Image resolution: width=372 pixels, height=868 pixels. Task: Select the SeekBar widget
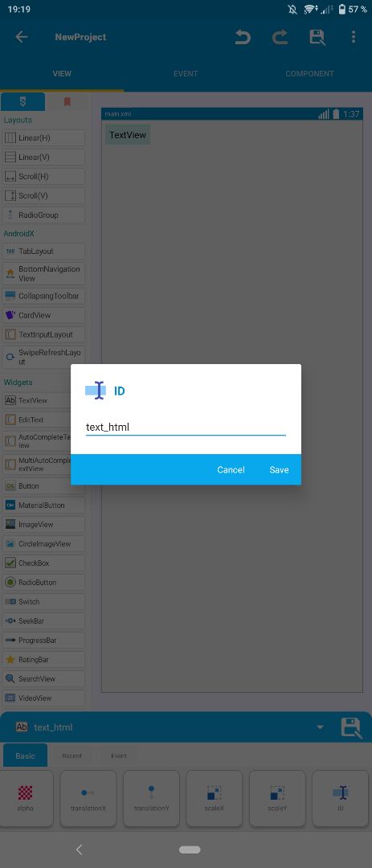pos(43,621)
